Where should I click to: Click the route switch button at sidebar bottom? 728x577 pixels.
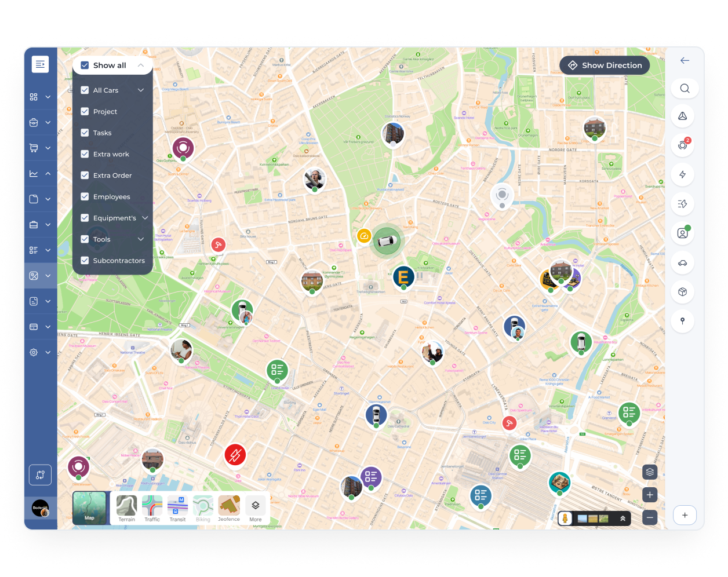coord(40,475)
